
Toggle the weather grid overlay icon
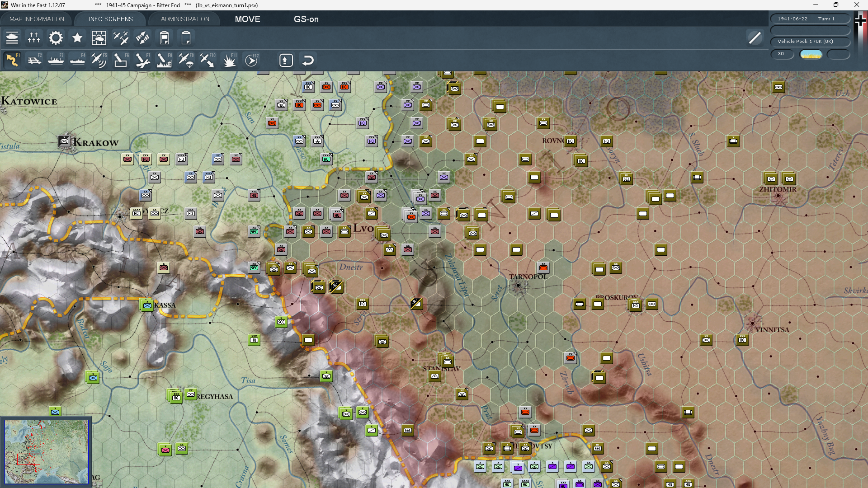click(99, 38)
